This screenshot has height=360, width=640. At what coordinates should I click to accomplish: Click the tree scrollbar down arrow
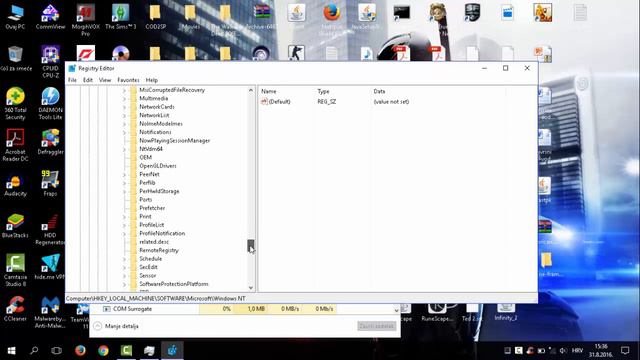[x=251, y=288]
